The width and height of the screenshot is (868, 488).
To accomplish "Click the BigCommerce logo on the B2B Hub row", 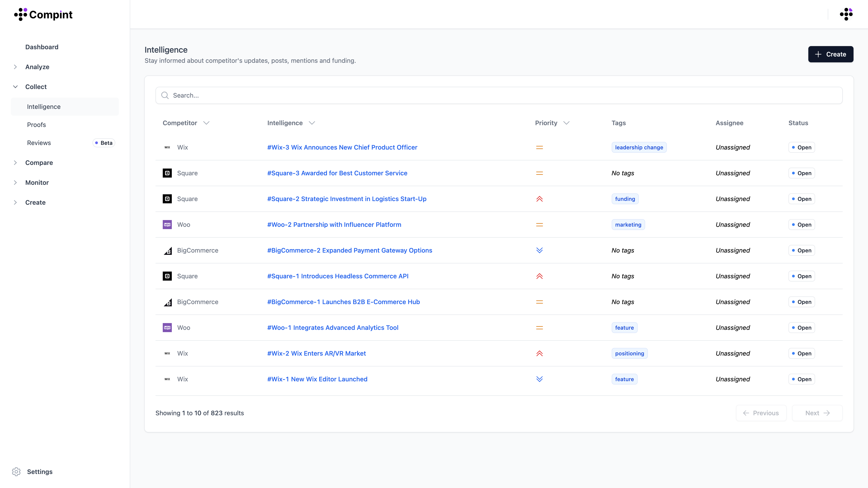I will (167, 302).
